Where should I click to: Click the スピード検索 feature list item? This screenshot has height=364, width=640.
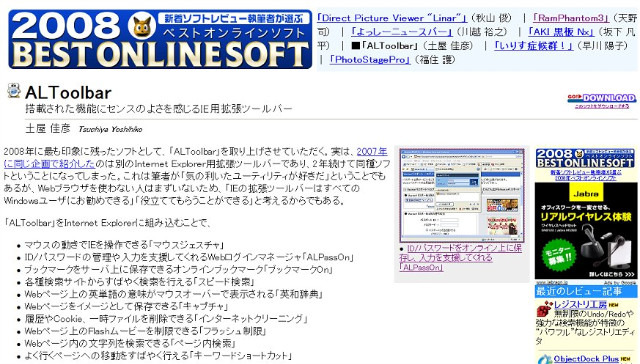click(x=139, y=282)
